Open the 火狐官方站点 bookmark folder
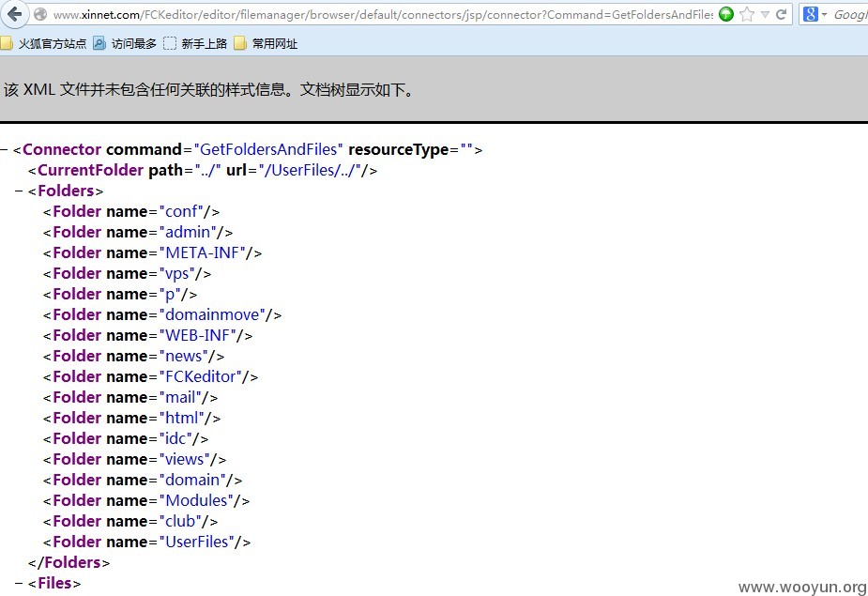This screenshot has width=868, height=596. coord(44,43)
